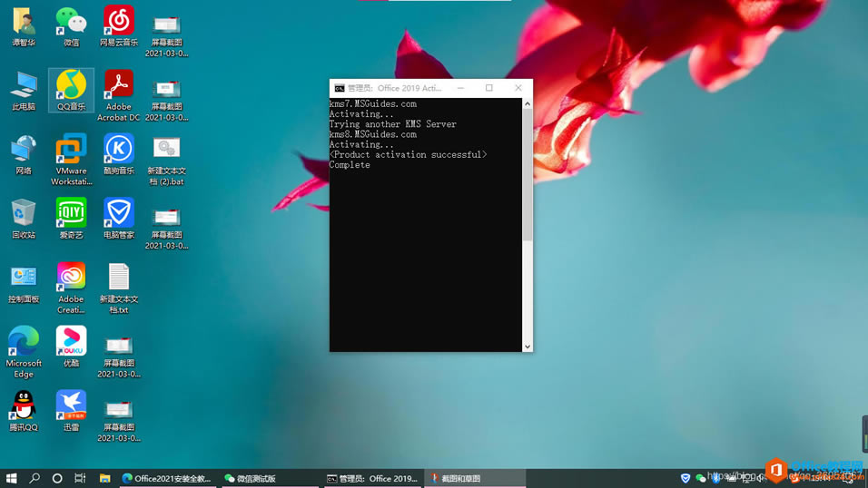Launch 网易云音乐 from the desktop
The width and height of the screenshot is (868, 488).
pyautogui.click(x=118, y=26)
